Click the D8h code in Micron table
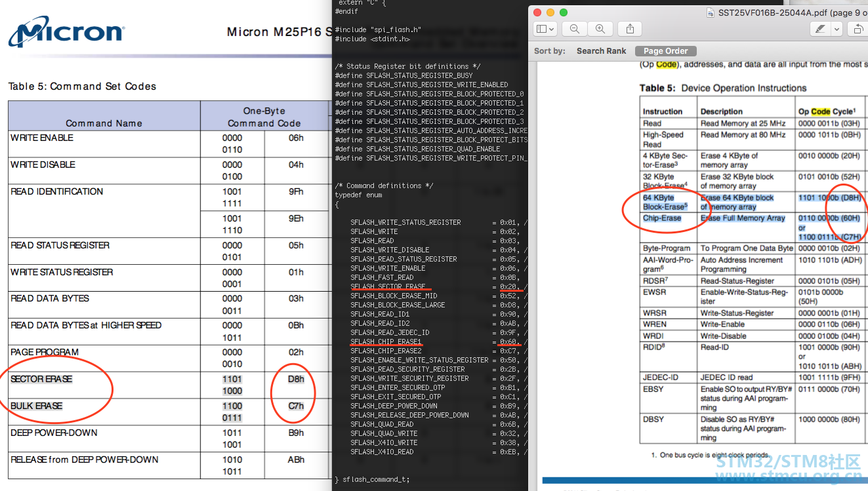The height and width of the screenshot is (491, 868). pos(296,379)
